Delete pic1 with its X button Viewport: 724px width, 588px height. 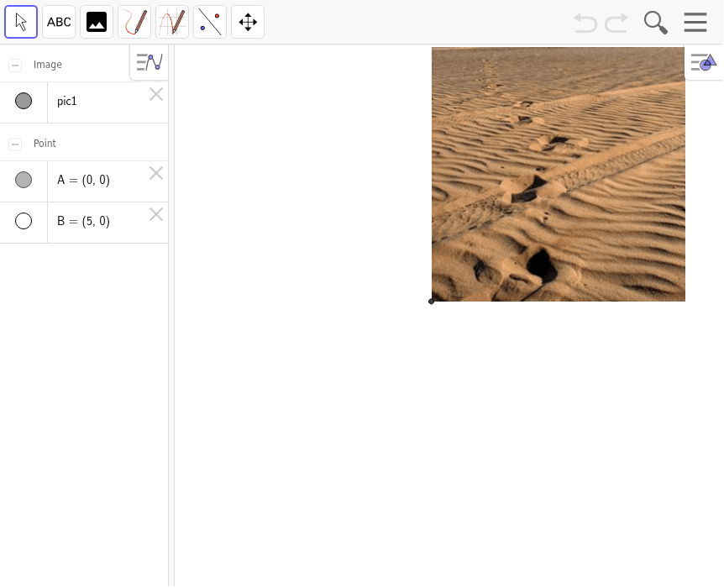click(156, 94)
